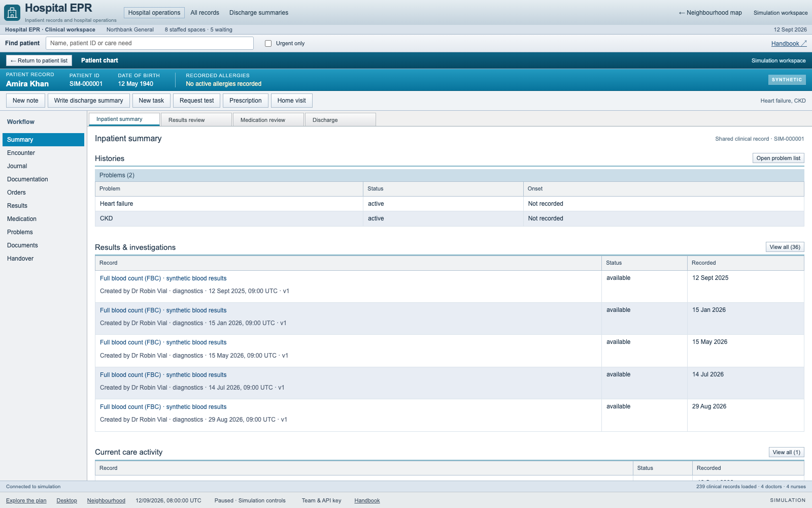
Task: Select Problems in Workflow sidebar
Action: click(43, 232)
